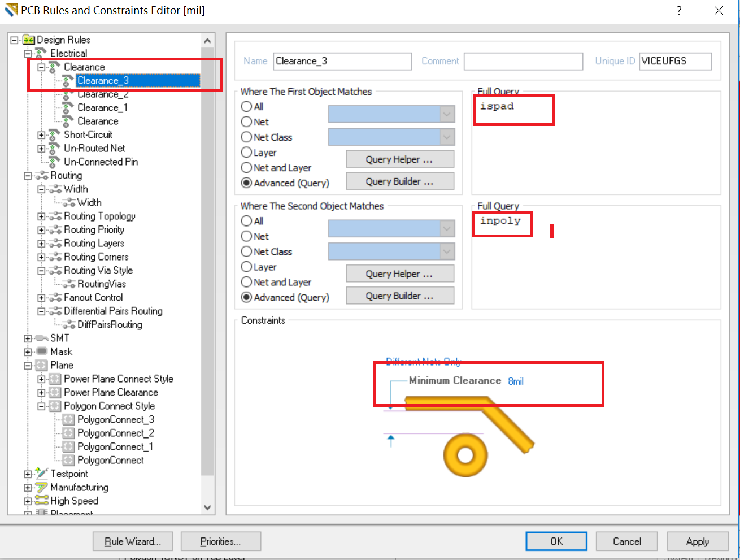
Task: Click the help question mark icon
Action: tap(678, 11)
